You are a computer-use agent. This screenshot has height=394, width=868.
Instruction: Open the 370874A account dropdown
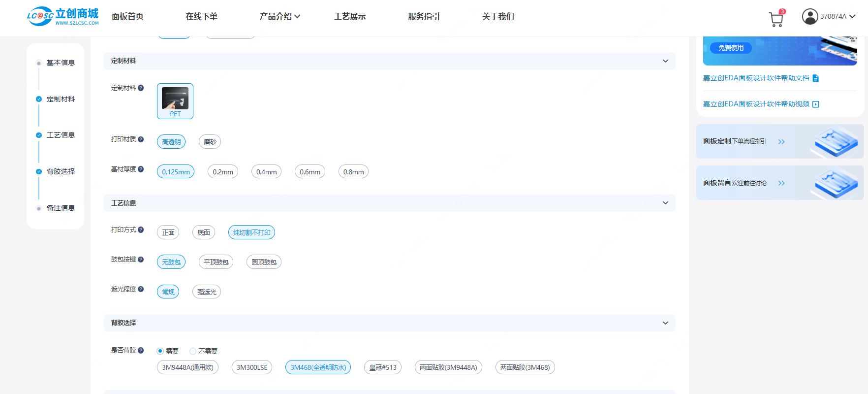838,16
